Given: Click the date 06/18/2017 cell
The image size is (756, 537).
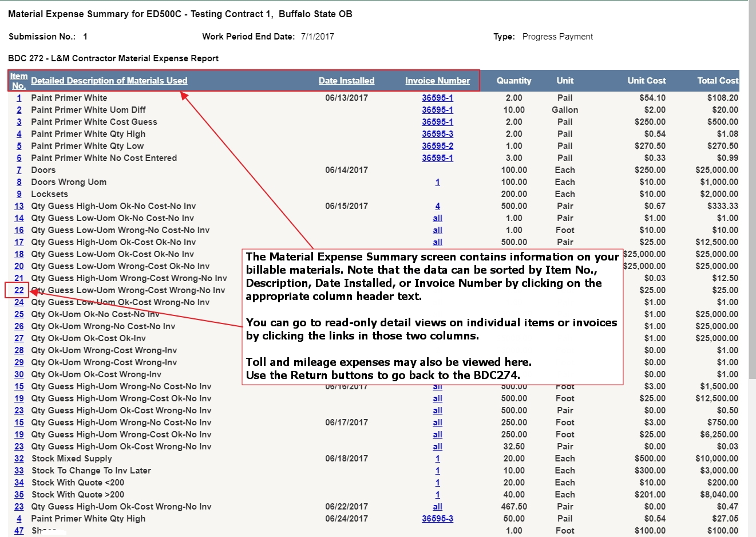Looking at the screenshot, I should pos(347,459).
